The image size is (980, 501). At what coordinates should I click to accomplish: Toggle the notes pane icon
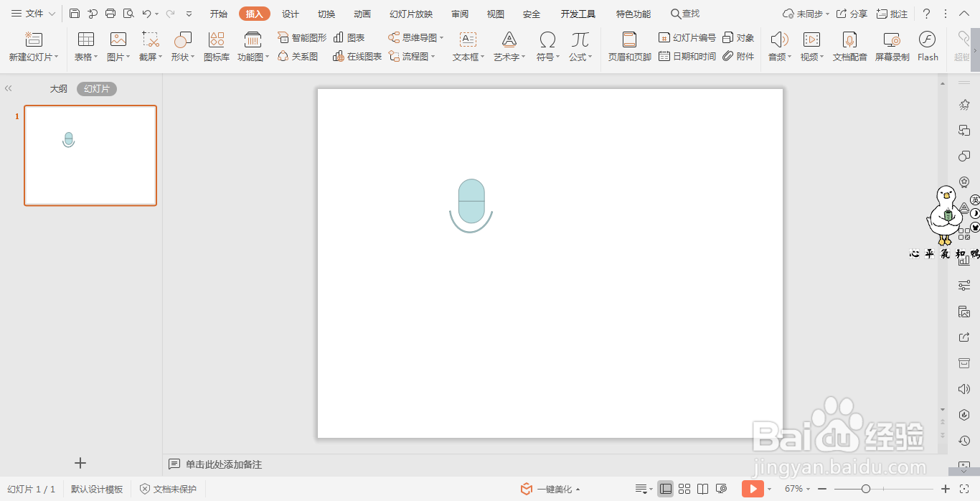pyautogui.click(x=641, y=489)
